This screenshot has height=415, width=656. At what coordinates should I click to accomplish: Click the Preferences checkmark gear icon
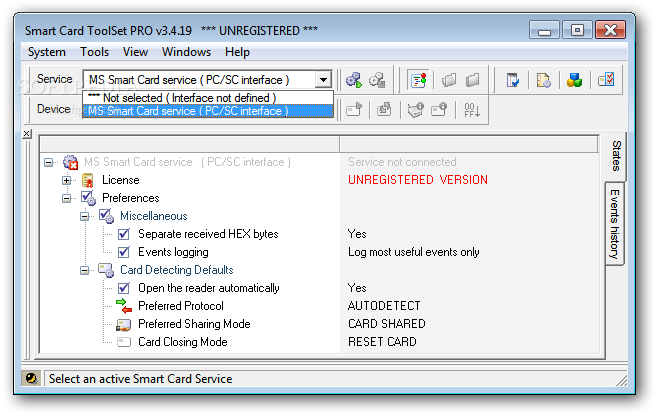click(88, 198)
